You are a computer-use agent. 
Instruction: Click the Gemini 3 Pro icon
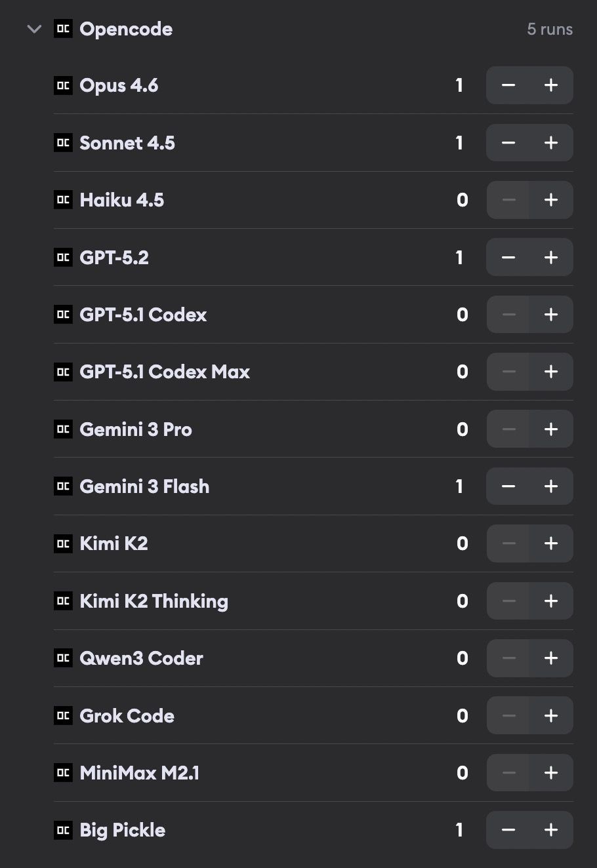tap(63, 429)
